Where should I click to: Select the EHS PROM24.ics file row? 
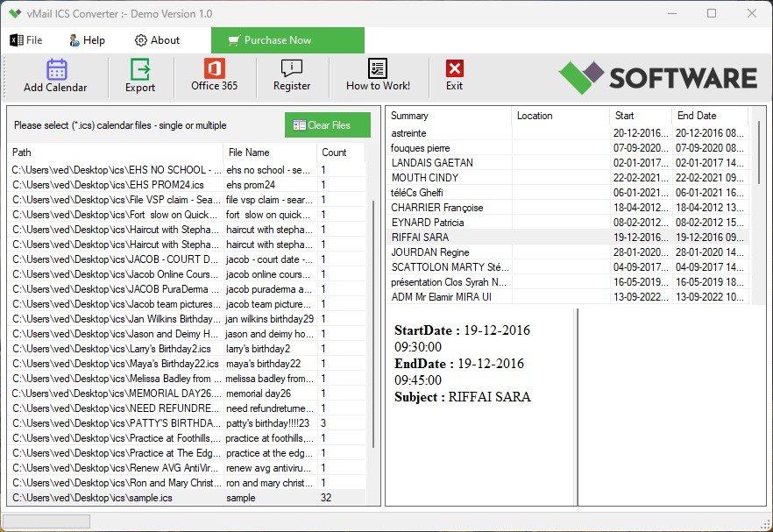pyautogui.click(x=187, y=185)
